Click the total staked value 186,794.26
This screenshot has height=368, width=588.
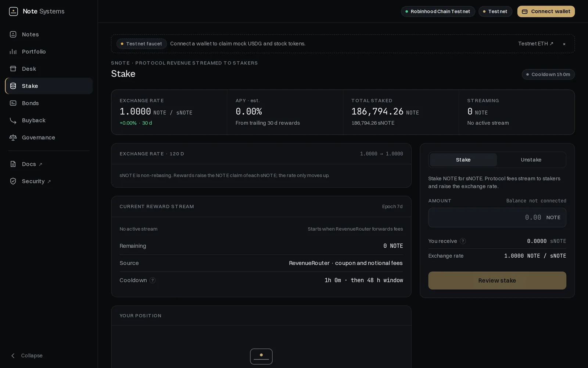point(377,112)
